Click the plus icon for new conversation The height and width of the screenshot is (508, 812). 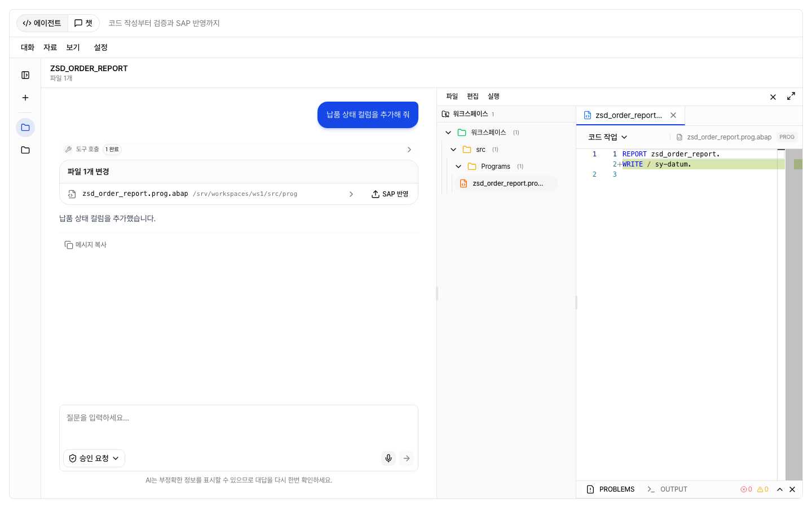[x=25, y=98]
